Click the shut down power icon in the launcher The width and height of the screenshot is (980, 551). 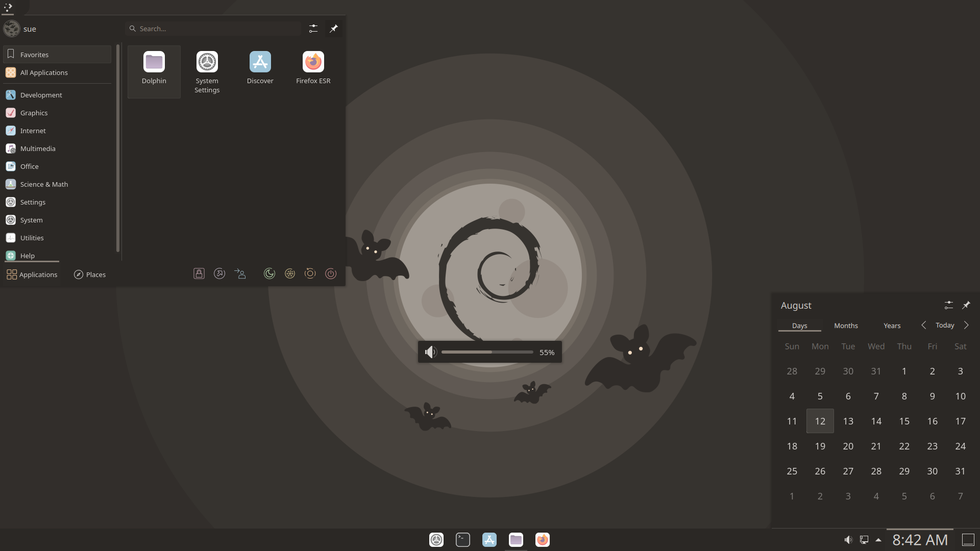pyautogui.click(x=331, y=274)
